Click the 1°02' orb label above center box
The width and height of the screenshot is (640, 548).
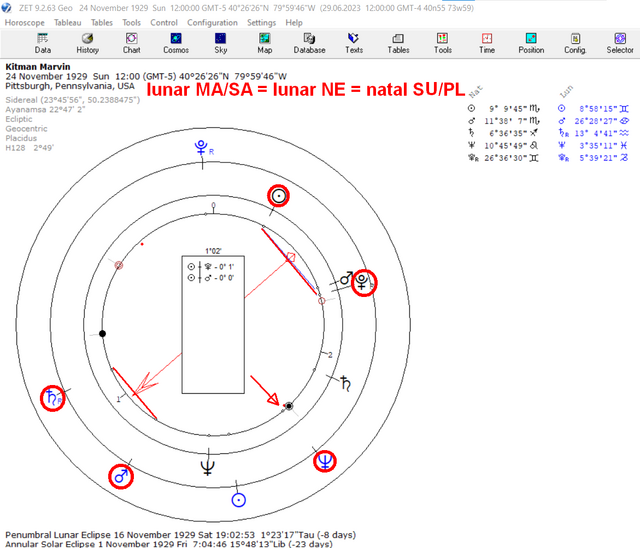coord(213,251)
